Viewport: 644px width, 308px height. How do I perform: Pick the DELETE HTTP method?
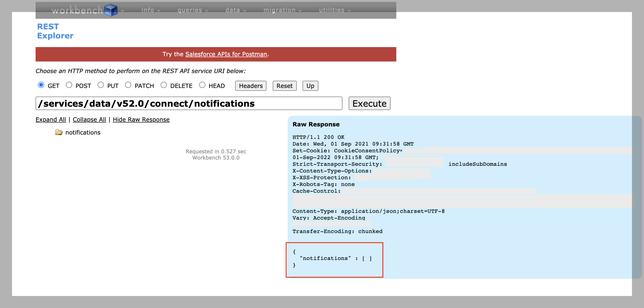point(164,85)
